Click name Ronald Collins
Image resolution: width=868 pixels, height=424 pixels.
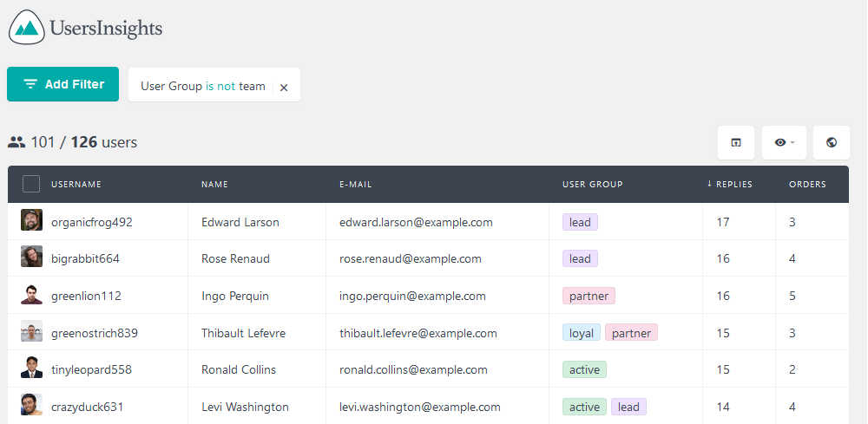[239, 370]
